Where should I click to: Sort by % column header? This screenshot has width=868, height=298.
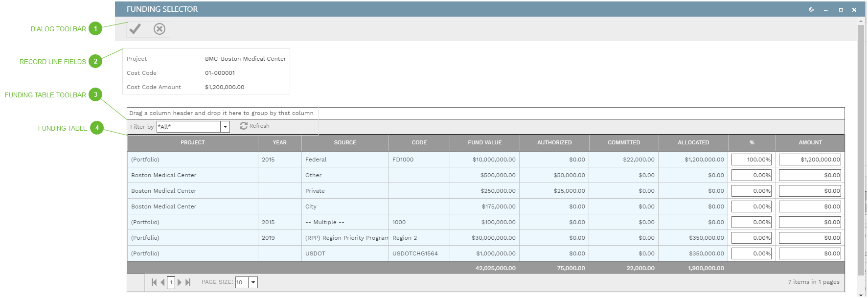(x=752, y=143)
